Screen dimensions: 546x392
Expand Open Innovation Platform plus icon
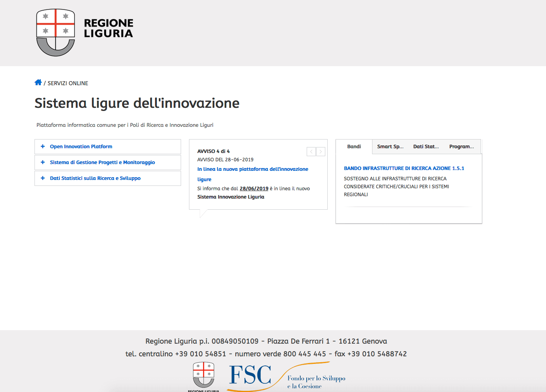pyautogui.click(x=43, y=147)
